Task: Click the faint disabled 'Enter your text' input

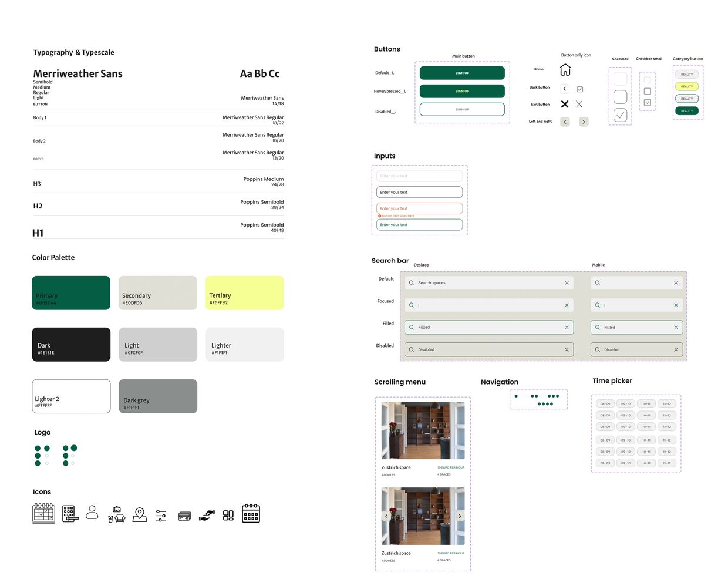Action: (x=419, y=176)
